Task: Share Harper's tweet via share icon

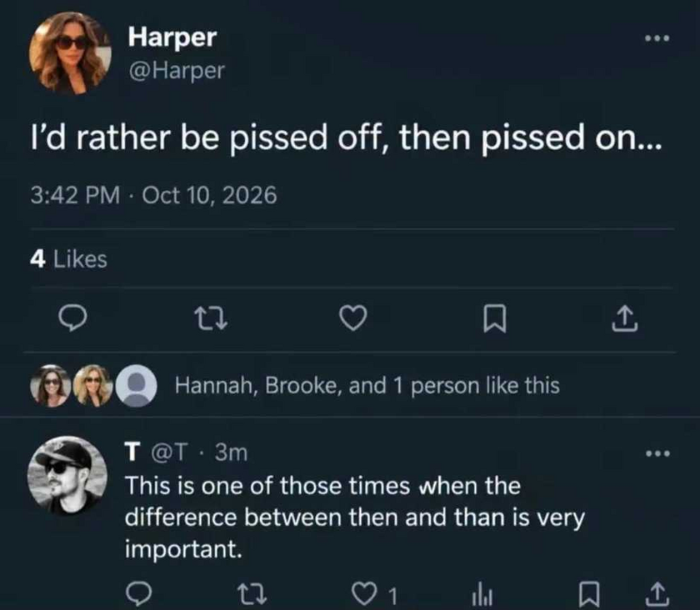Action: point(624,318)
